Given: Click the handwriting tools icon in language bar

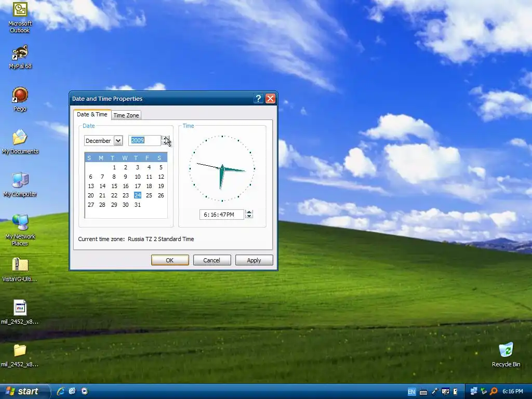Looking at the screenshot, I should tap(445, 392).
